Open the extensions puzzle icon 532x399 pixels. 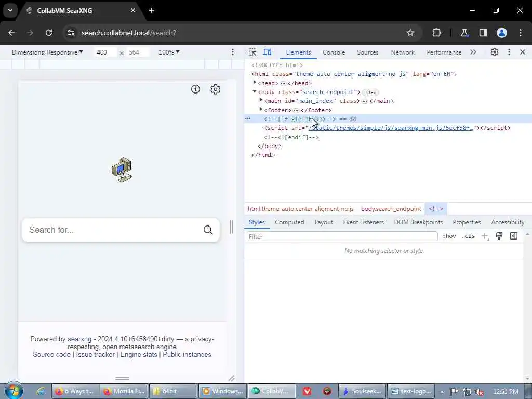point(436,33)
